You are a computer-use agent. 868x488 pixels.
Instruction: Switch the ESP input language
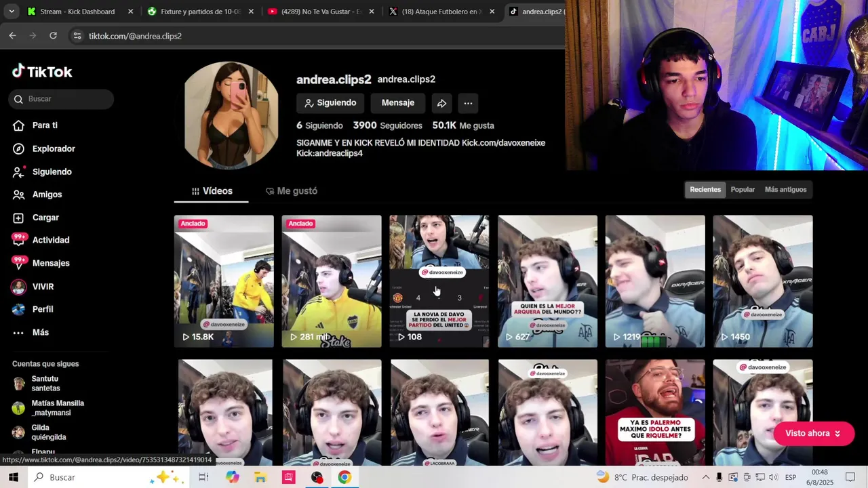coord(791,477)
